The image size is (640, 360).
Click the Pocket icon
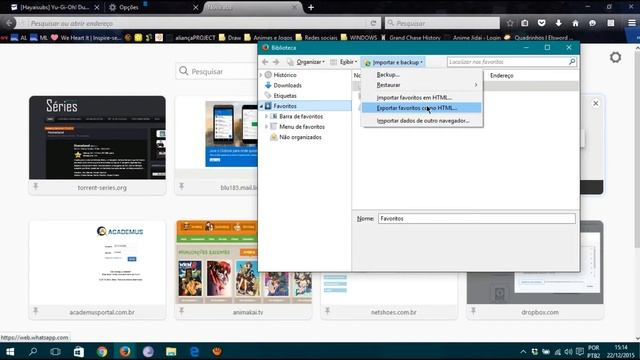[542, 23]
